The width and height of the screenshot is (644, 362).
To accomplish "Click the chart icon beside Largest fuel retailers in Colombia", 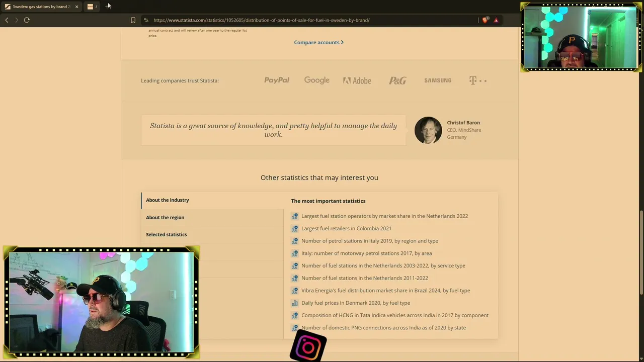I will [x=295, y=228].
